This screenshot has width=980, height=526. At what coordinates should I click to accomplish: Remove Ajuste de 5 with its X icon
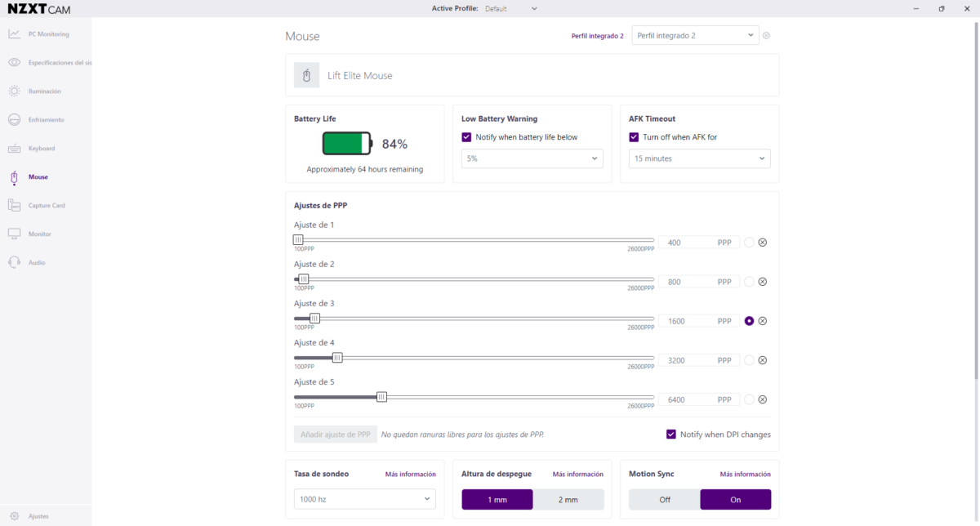tap(763, 399)
